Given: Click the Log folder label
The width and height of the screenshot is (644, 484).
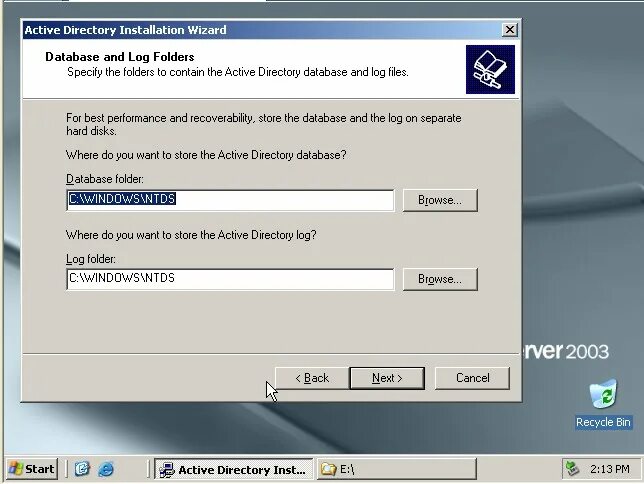Looking at the screenshot, I should [x=91, y=259].
